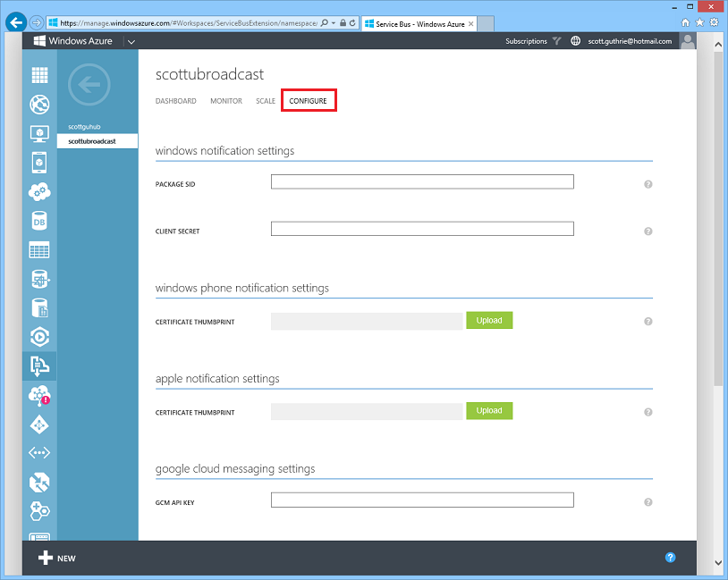Image resolution: width=728 pixels, height=580 pixels.
Task: Close the Service Bus browser tab
Action: coord(470,23)
